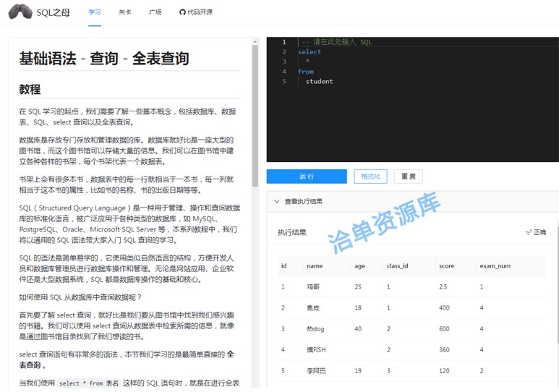The height and width of the screenshot is (392, 559).
Task: Collapse the 查看执行结果 chevron
Action: [277, 201]
